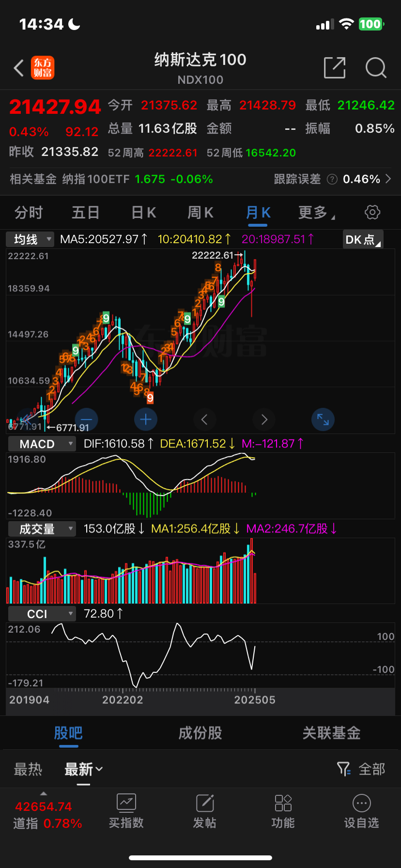Move chart left with arrow button
Viewport: 401px width, 868px height.
click(205, 419)
